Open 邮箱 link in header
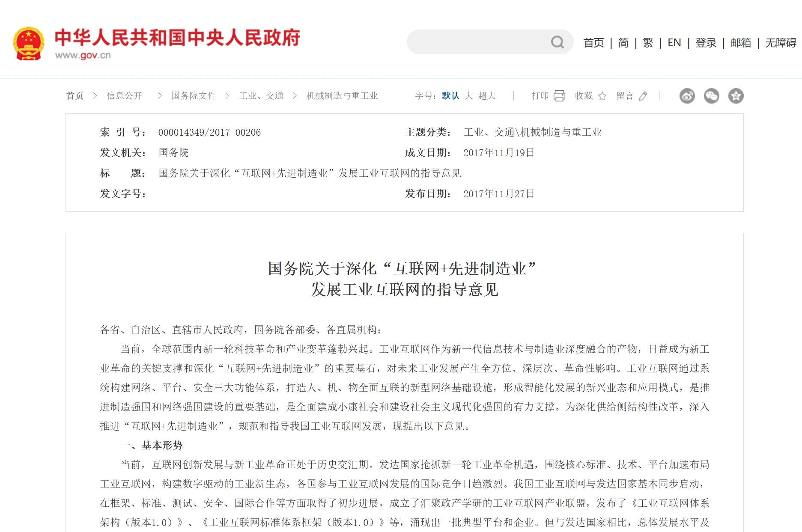 tap(741, 43)
